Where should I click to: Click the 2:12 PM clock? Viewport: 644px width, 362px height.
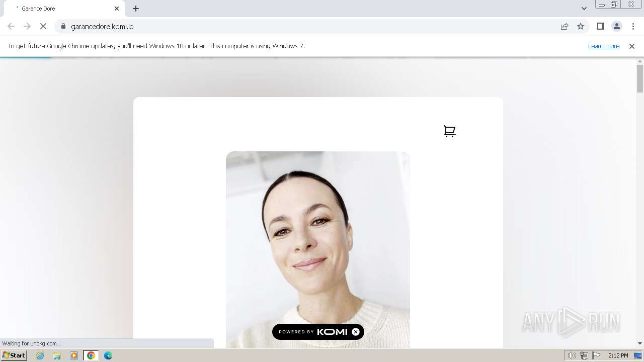618,355
